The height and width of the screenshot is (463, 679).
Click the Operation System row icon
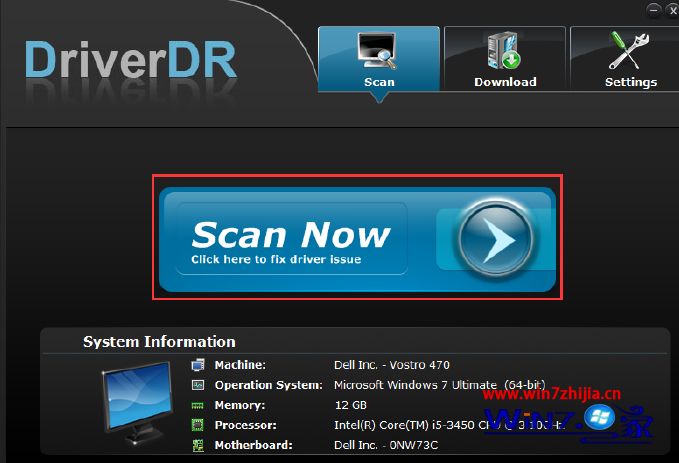point(198,385)
